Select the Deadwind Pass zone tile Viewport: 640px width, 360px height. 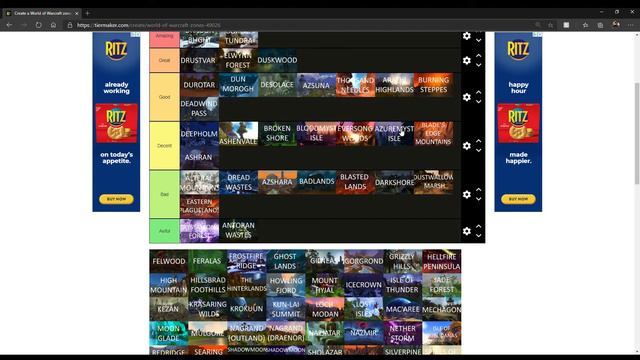199,109
